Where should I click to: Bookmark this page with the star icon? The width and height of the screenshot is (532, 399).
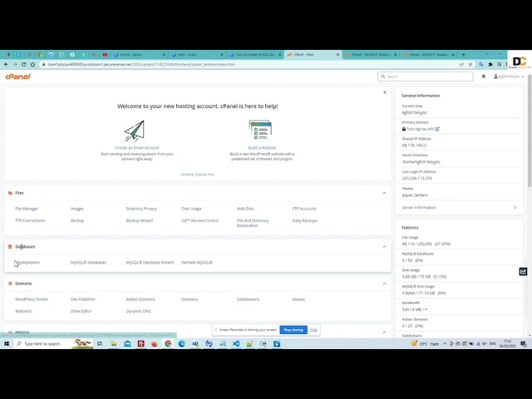pyautogui.click(x=470, y=65)
